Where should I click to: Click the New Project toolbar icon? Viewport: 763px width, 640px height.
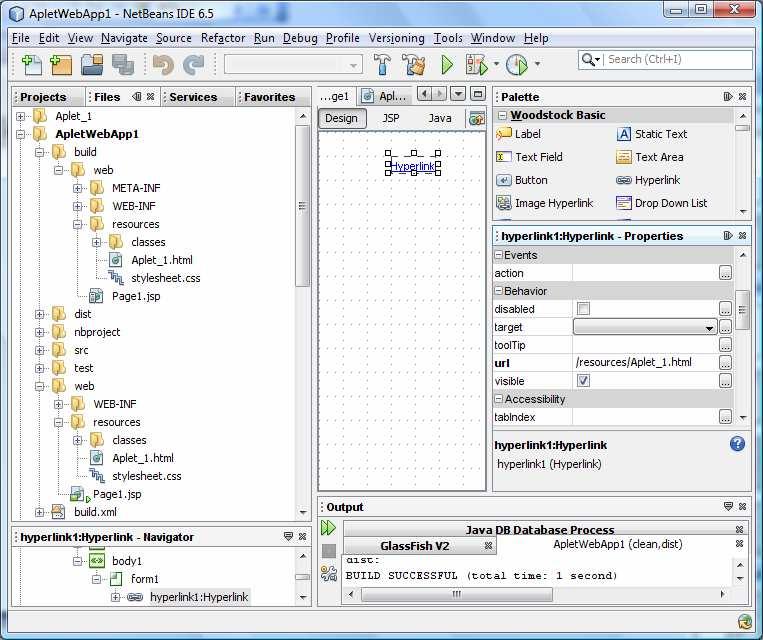[61, 64]
